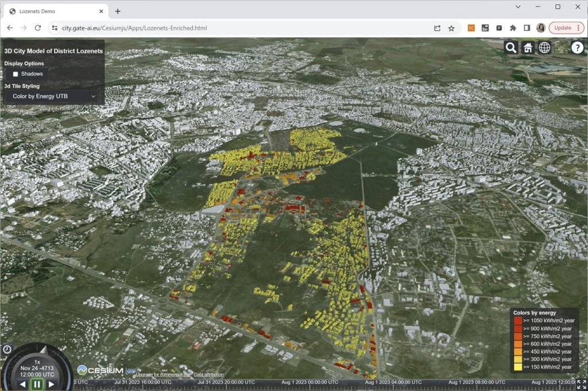Click the red 1050 kWh legend swatch
The image size is (588, 391).
(x=518, y=320)
